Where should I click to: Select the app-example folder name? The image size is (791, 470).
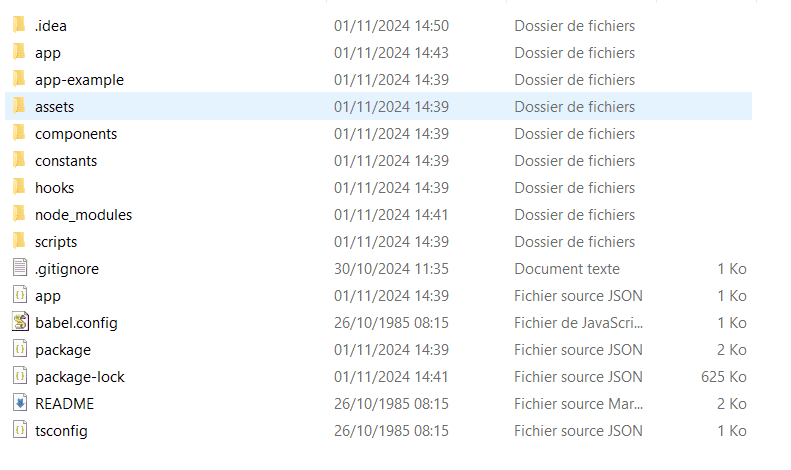tap(79, 80)
